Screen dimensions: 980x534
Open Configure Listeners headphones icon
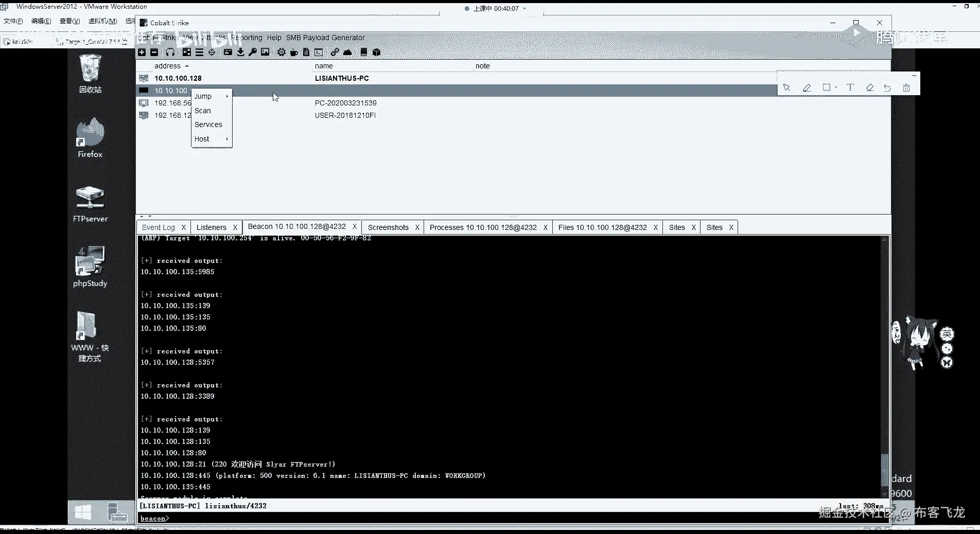[x=170, y=52]
